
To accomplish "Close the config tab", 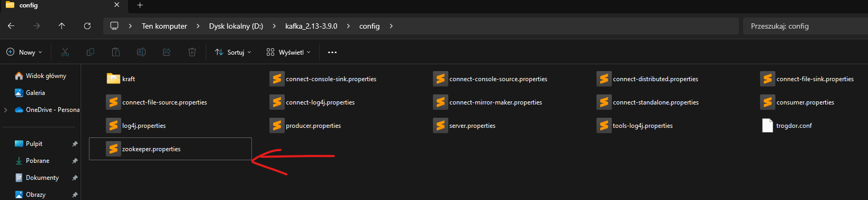I will tap(117, 5).
